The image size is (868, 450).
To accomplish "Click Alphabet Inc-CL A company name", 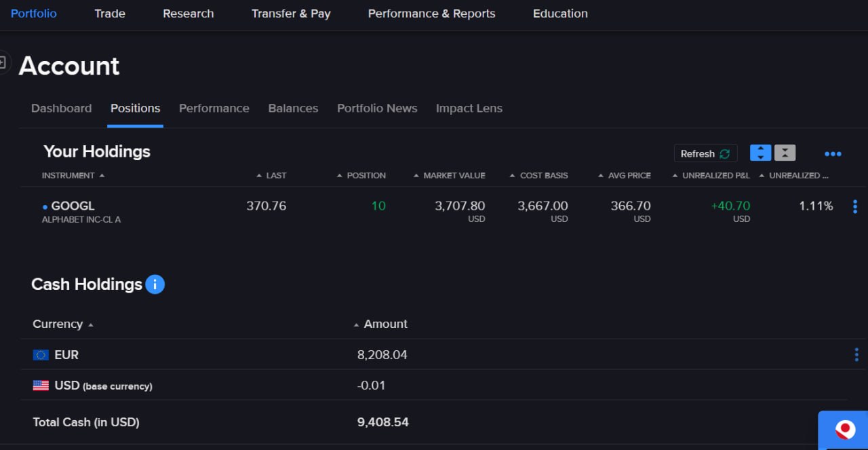I will (x=81, y=220).
